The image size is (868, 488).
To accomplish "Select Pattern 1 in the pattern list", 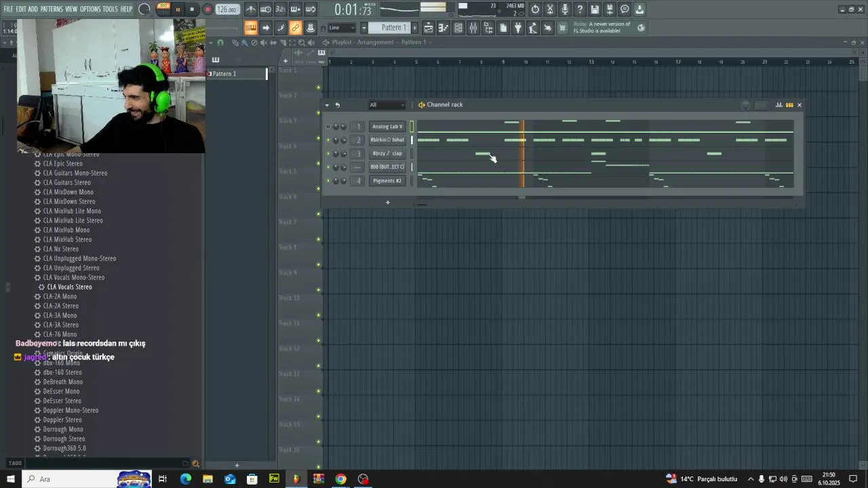I will pyautogui.click(x=237, y=73).
